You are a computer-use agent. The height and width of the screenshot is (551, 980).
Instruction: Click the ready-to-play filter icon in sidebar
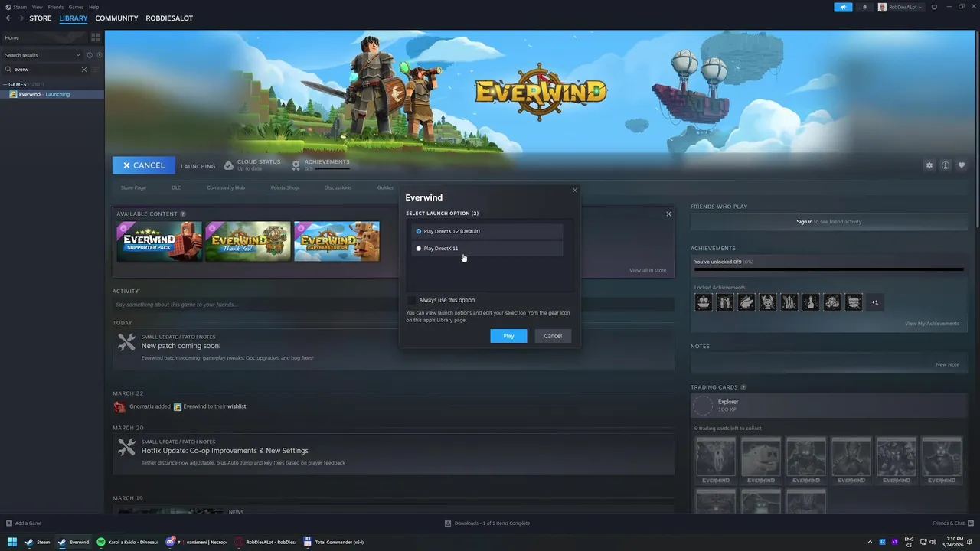click(x=99, y=55)
